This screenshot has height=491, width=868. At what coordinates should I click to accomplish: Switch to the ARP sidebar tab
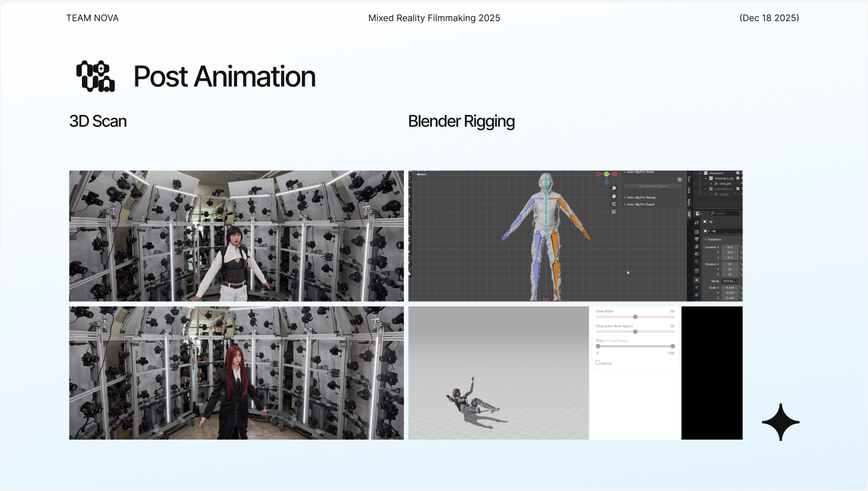[x=689, y=214]
